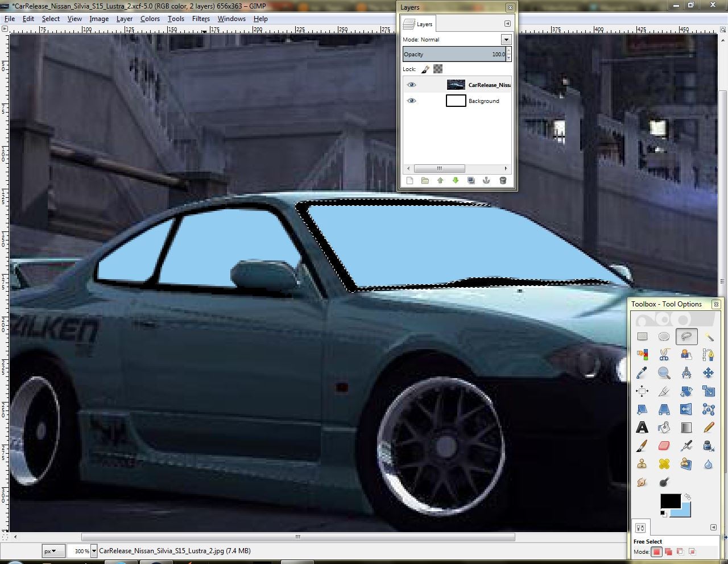
Task: Select the Eraser tool
Action: pyautogui.click(x=664, y=446)
